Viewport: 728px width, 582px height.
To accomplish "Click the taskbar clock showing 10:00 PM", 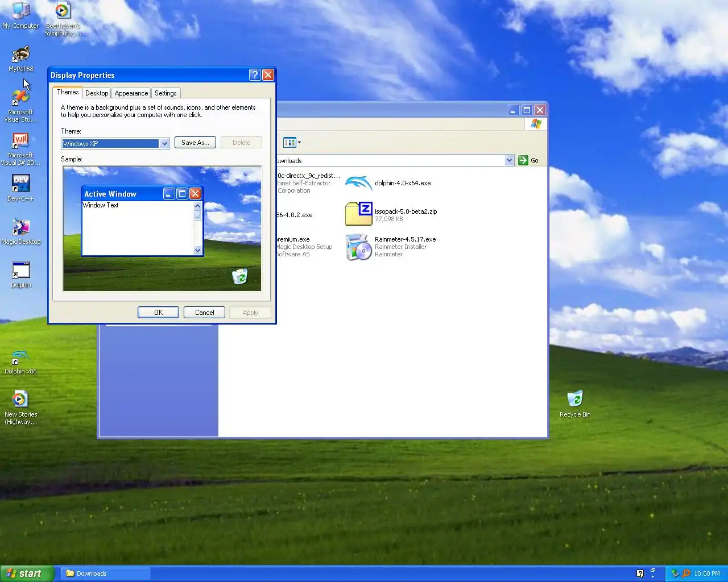I will (x=707, y=573).
